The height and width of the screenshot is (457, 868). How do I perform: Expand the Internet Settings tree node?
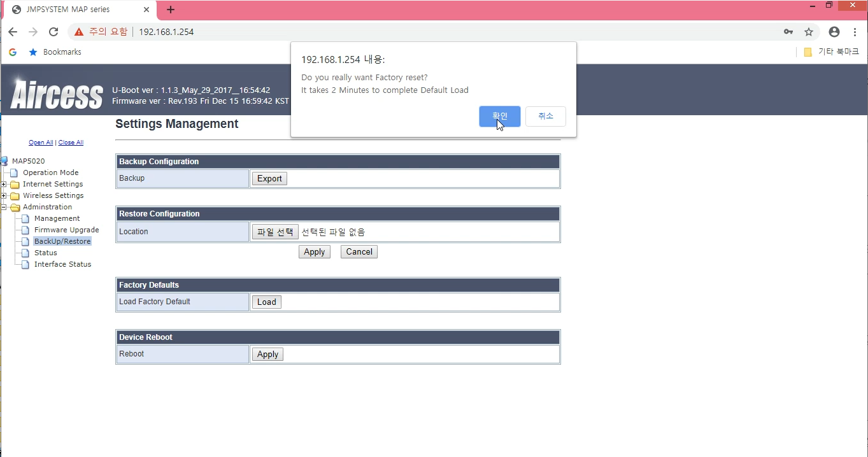pos(4,185)
